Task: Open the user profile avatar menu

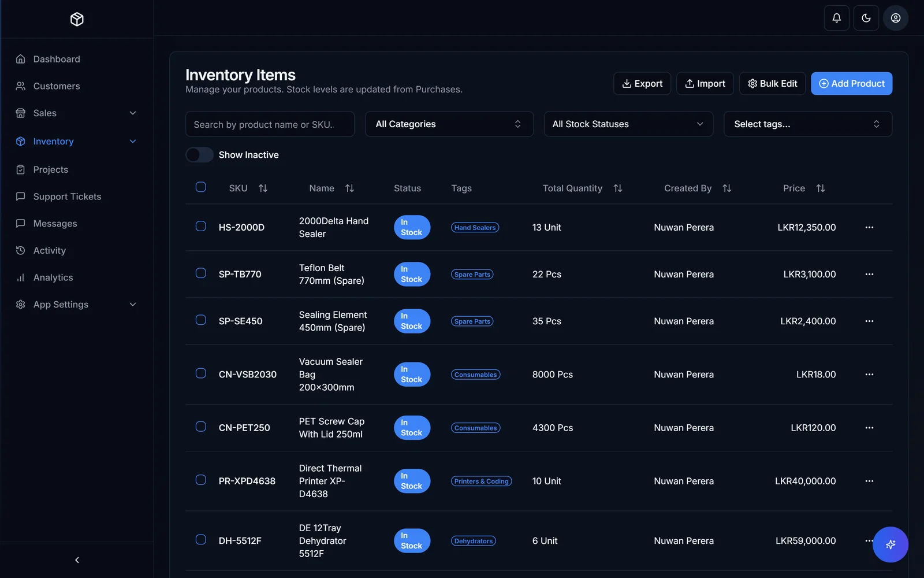Action: pyautogui.click(x=895, y=18)
